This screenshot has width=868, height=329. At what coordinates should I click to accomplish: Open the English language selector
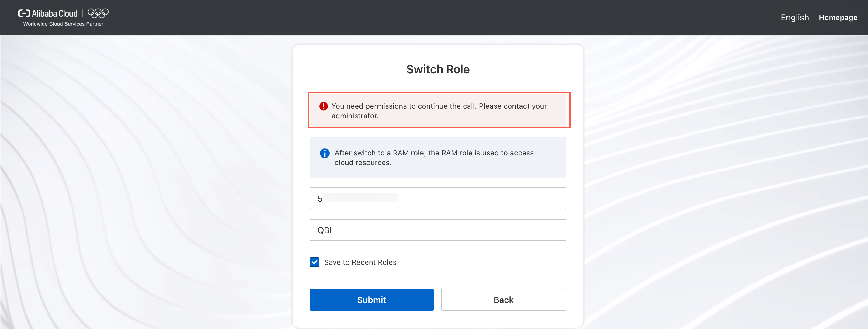tap(794, 18)
